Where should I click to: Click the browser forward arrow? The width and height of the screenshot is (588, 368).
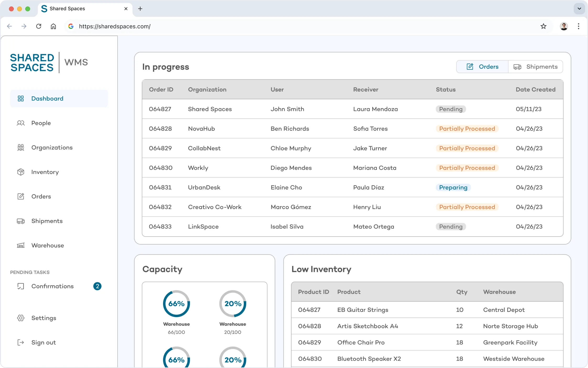[24, 26]
